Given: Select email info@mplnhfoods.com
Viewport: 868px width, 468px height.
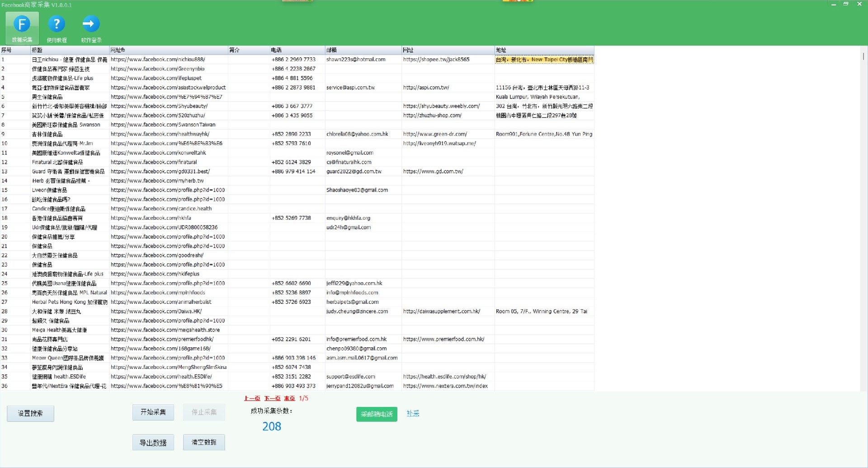Looking at the screenshot, I should (x=363, y=293).
